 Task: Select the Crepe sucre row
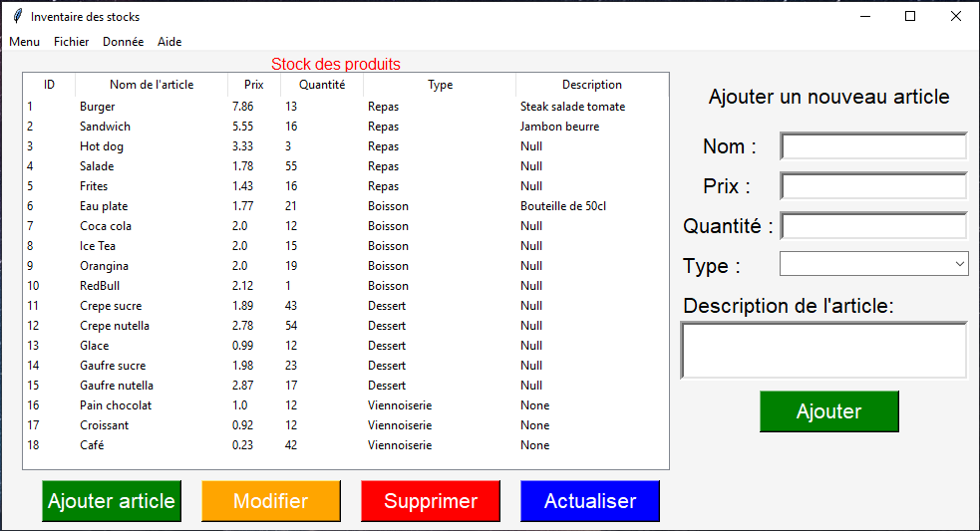(x=346, y=306)
